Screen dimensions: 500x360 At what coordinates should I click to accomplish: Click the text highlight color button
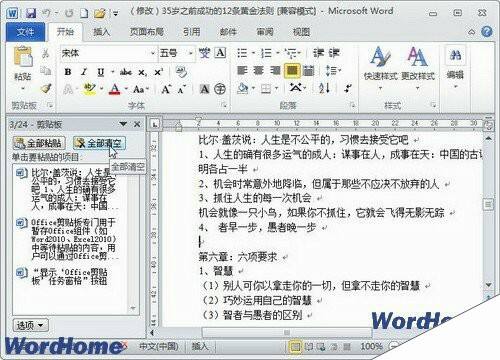point(89,89)
